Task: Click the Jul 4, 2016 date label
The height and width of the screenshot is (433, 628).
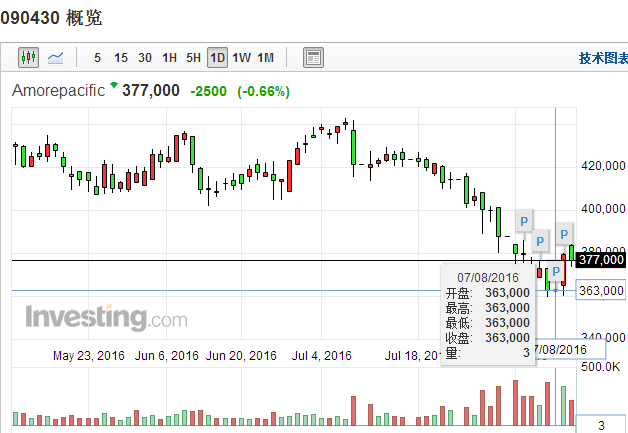Action: pyautogui.click(x=321, y=356)
